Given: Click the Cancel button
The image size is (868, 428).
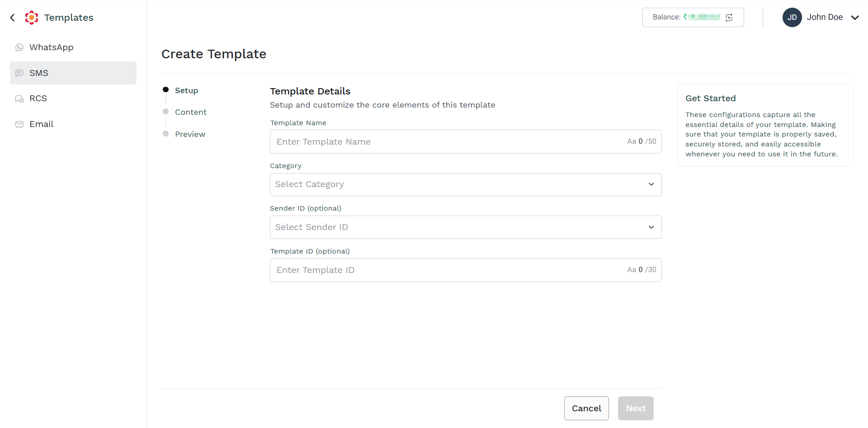Looking at the screenshot, I should click(x=586, y=408).
